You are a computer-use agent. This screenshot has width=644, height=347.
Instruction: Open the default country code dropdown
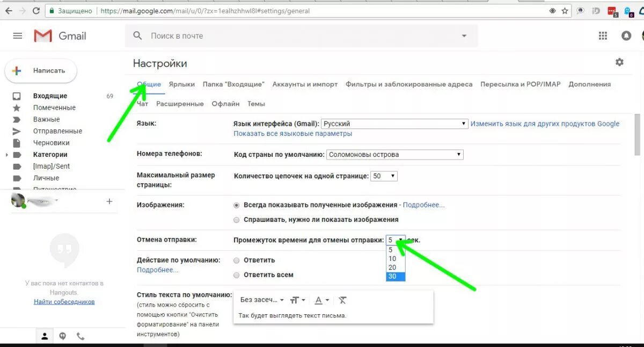394,155
